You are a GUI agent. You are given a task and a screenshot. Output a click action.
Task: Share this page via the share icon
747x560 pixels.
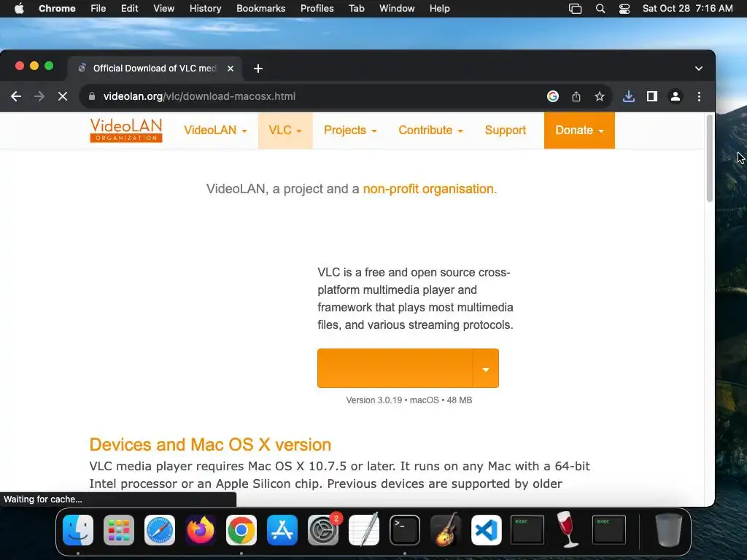[x=576, y=97]
